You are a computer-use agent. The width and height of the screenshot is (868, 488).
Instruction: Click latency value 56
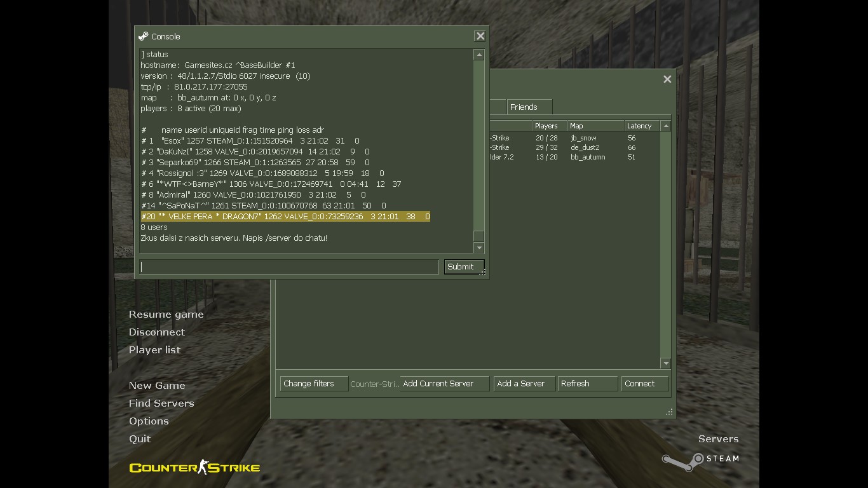(x=632, y=138)
